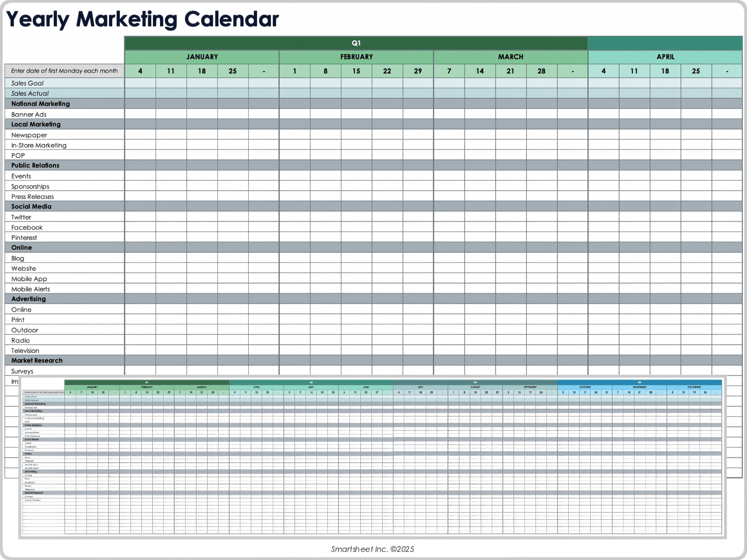
Task: Select the Sales Goal row label
Action: pos(27,83)
